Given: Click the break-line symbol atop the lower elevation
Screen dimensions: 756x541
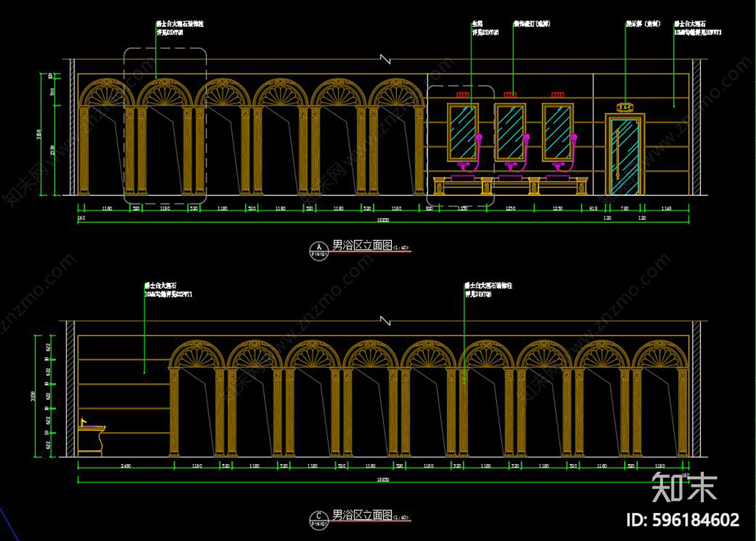Looking at the screenshot, I should 385,321.
